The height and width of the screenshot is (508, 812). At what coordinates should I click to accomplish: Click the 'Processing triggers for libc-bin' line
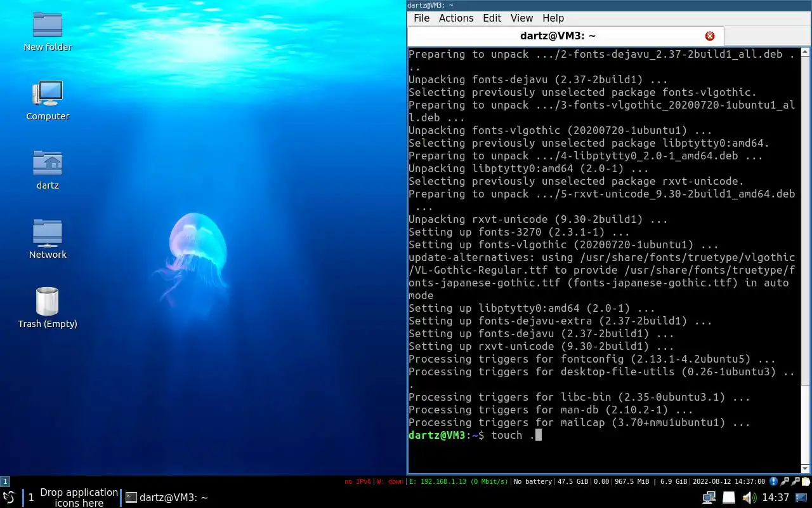(x=579, y=397)
